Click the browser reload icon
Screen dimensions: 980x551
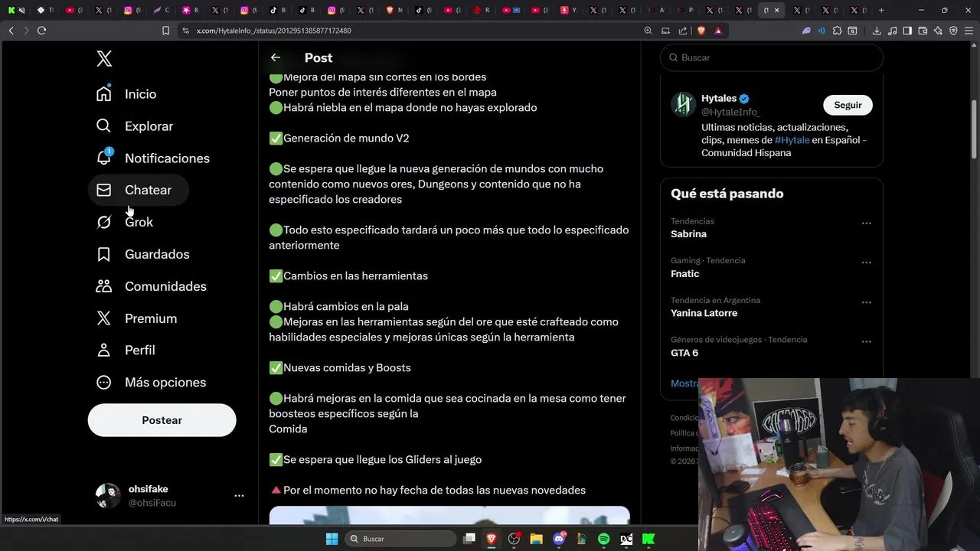tap(41, 31)
